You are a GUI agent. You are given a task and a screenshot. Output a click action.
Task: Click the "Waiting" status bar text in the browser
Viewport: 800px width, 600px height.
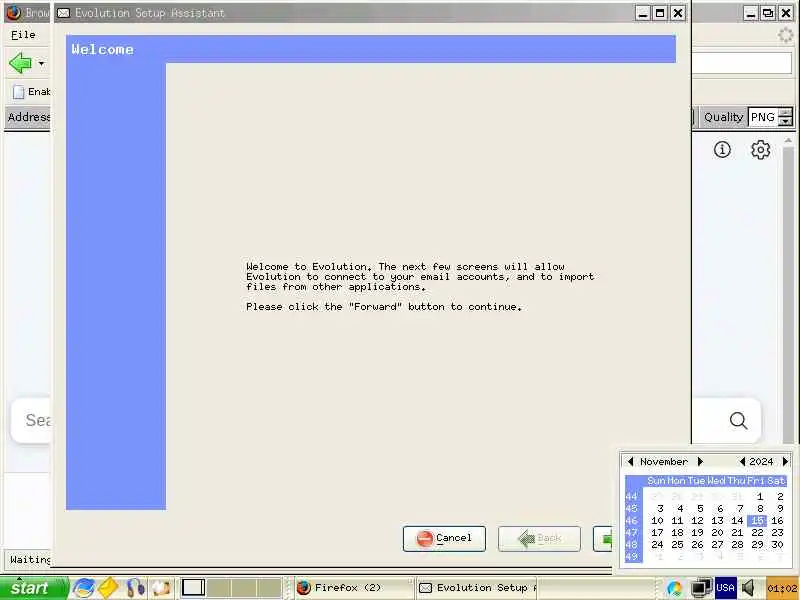[x=30, y=560]
